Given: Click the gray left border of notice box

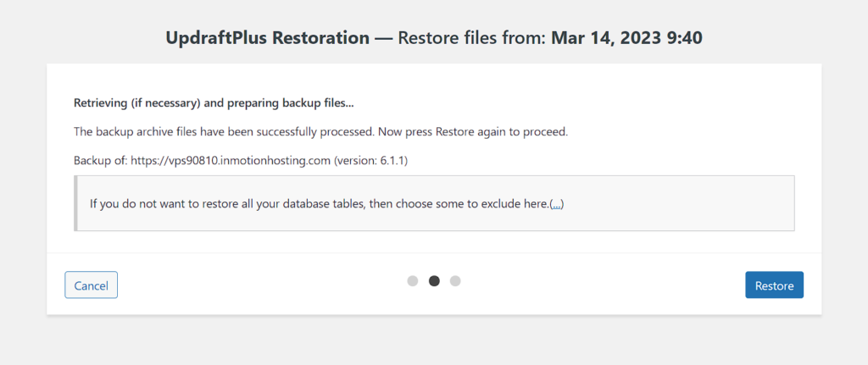Looking at the screenshot, I should (76, 203).
